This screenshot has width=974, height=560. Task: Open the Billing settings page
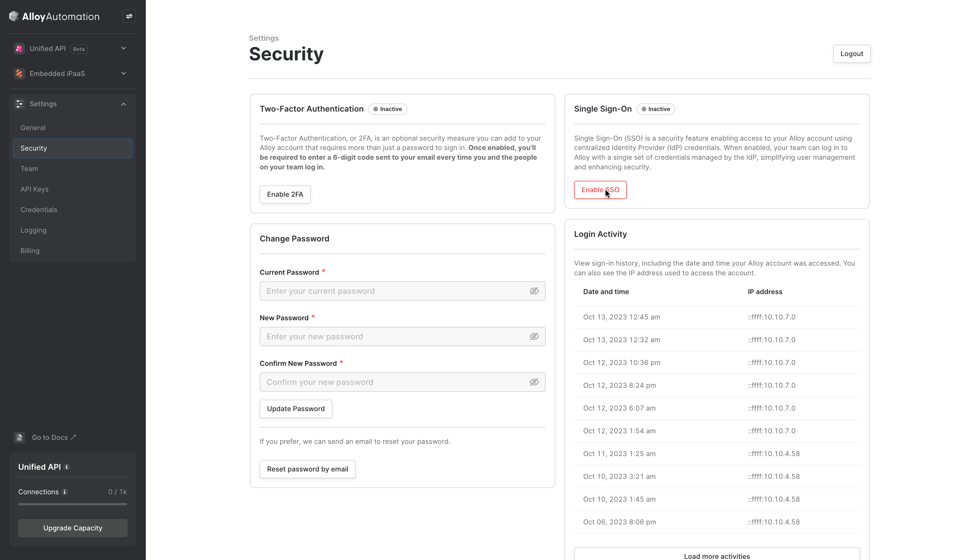pos(73,250)
